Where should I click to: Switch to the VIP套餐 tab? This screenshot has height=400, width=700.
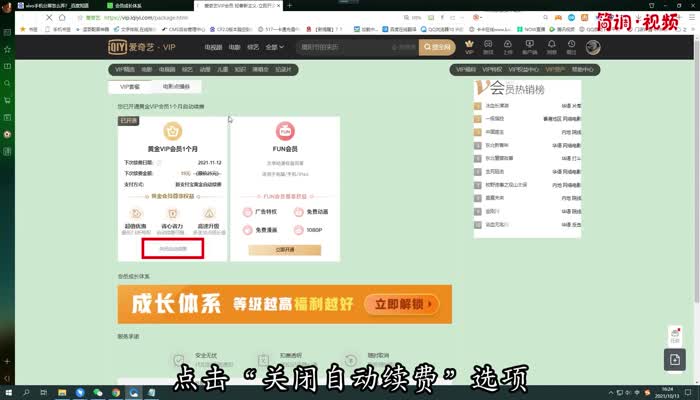coord(130,87)
